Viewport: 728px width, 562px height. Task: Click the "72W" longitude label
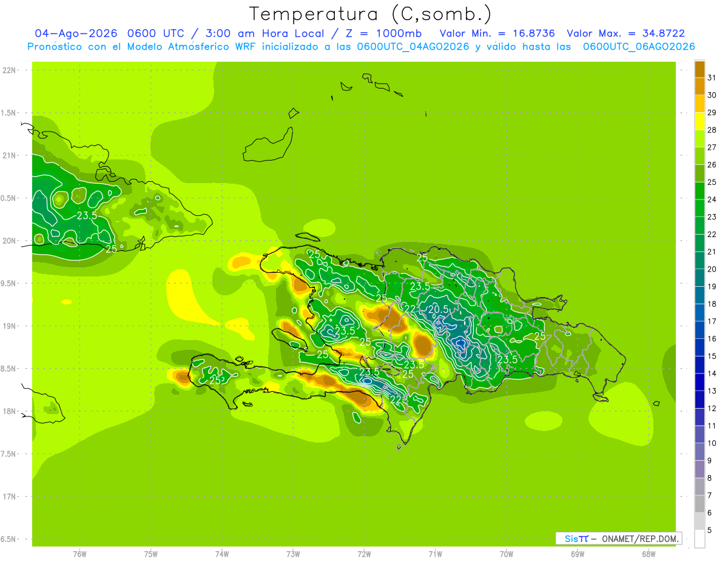click(364, 554)
